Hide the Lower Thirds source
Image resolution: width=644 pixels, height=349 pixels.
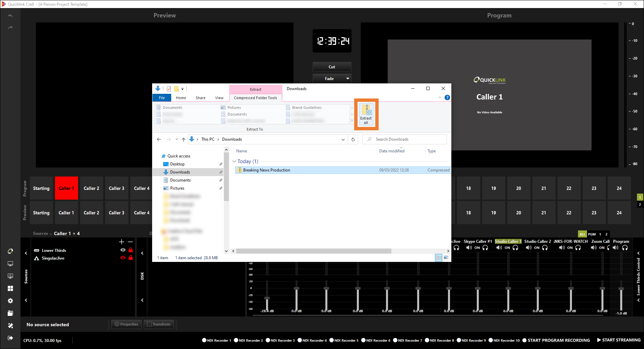(123, 250)
